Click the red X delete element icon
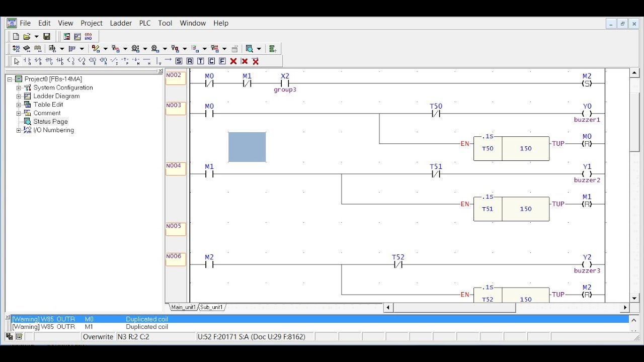This screenshot has height=362, width=644. click(233, 61)
